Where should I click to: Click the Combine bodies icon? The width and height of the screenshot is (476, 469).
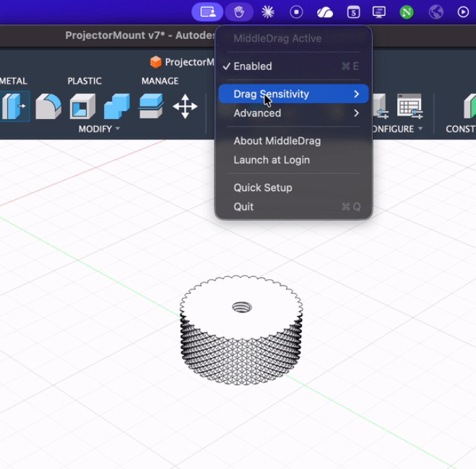point(116,107)
